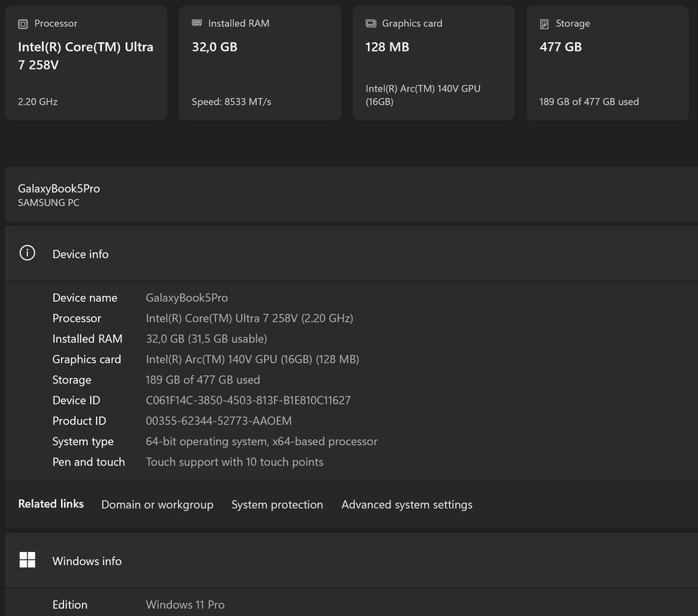
Task: Click the processor value Intel(R) Core(TM) Ultra 7 258V (2.20 GHz)
Action: pos(249,318)
